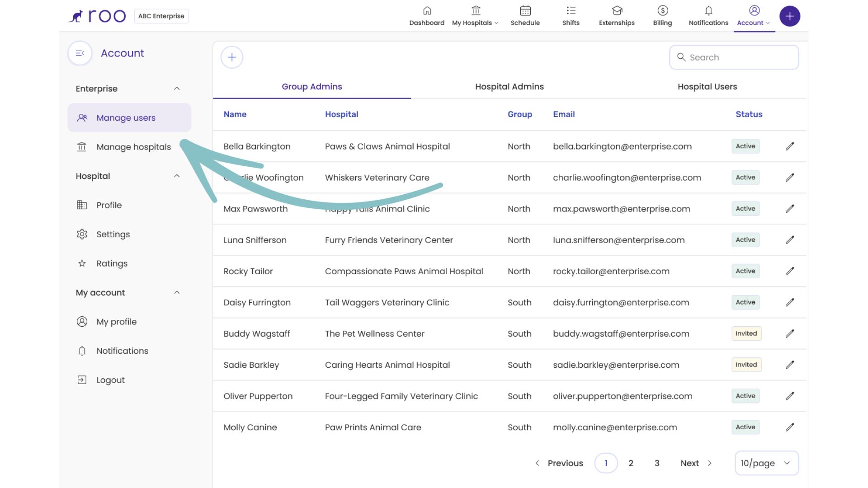Sort by Name column header
The width and height of the screenshot is (868, 488).
coord(235,114)
